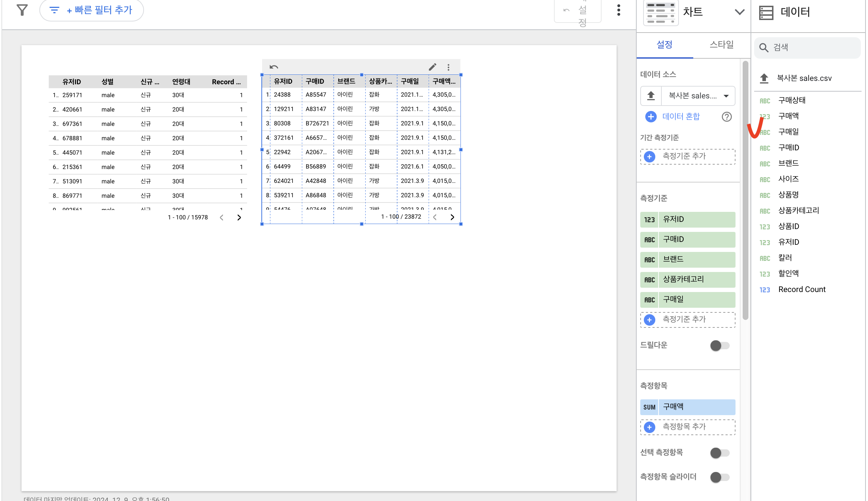Go to the previous page of the right table
The width and height of the screenshot is (868, 501).
435,217
